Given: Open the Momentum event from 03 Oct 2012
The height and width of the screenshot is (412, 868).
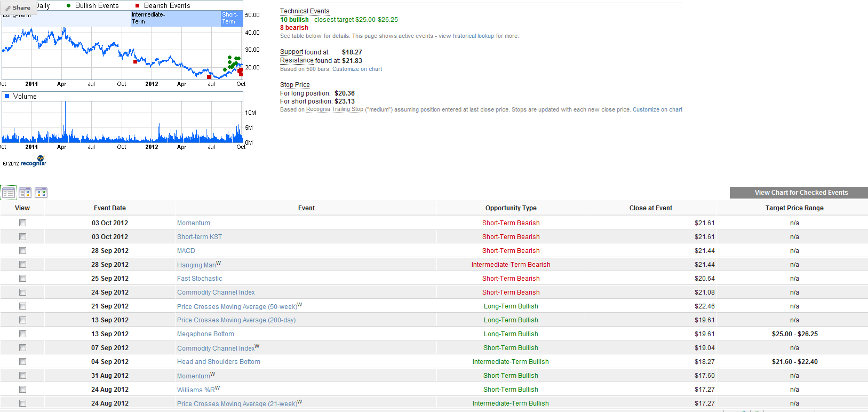Looking at the screenshot, I should point(194,223).
